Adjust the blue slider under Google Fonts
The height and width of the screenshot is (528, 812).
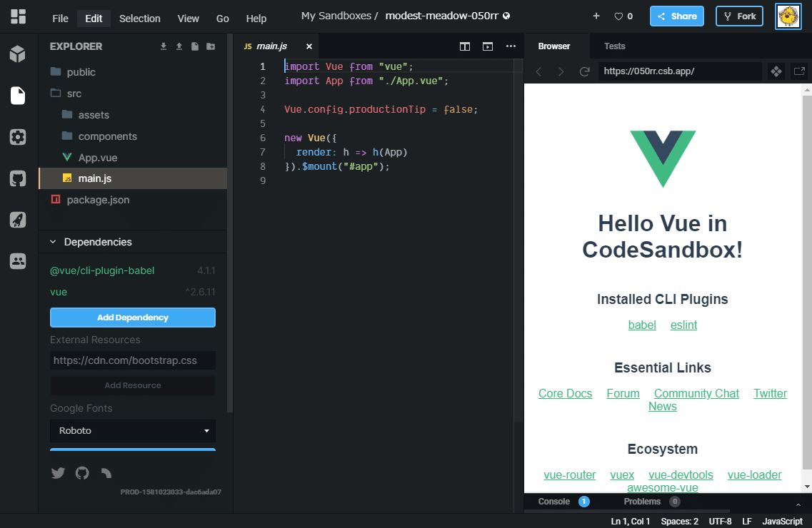132,450
